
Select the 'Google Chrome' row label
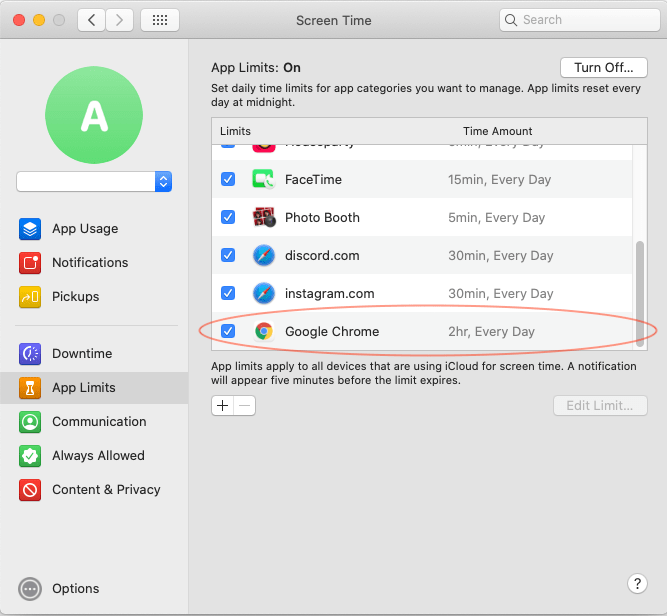pos(332,331)
